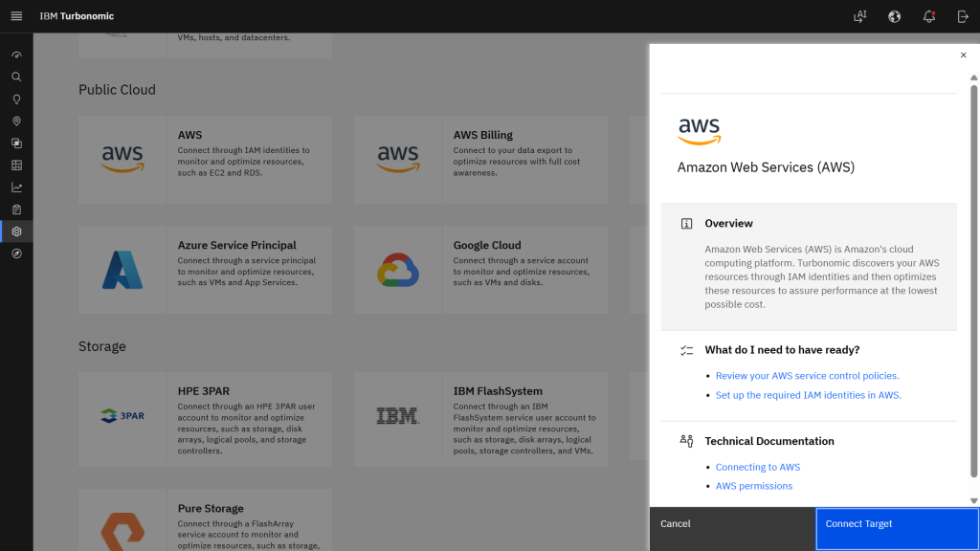Open the AWS permissions link
This screenshot has height=551, width=980.
pos(754,486)
